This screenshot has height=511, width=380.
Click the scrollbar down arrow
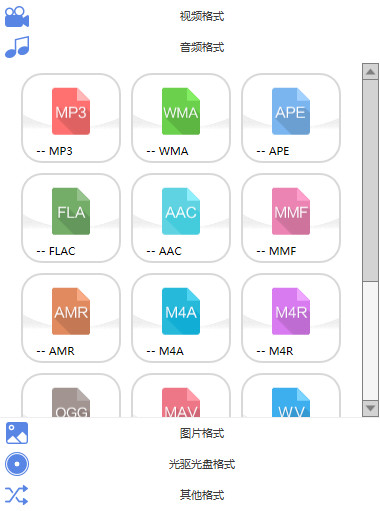370,408
